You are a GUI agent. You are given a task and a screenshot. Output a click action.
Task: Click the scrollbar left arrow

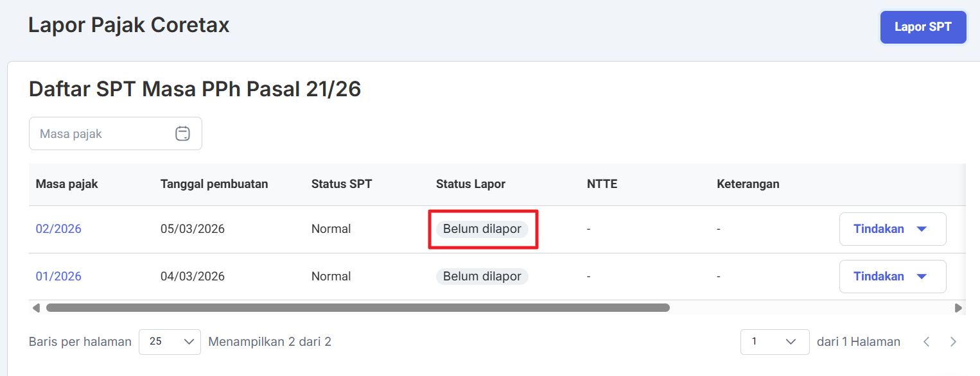tap(36, 308)
